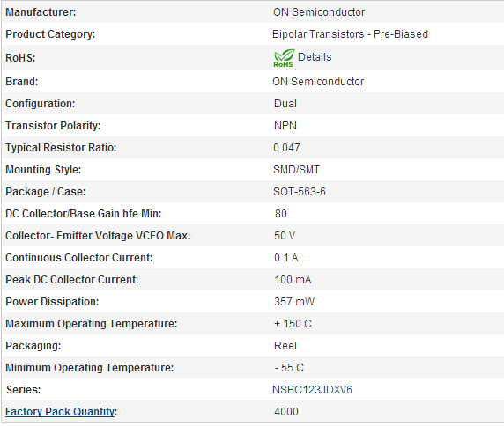
Task: Click the green RoHS leaf icon
Action: (284, 58)
